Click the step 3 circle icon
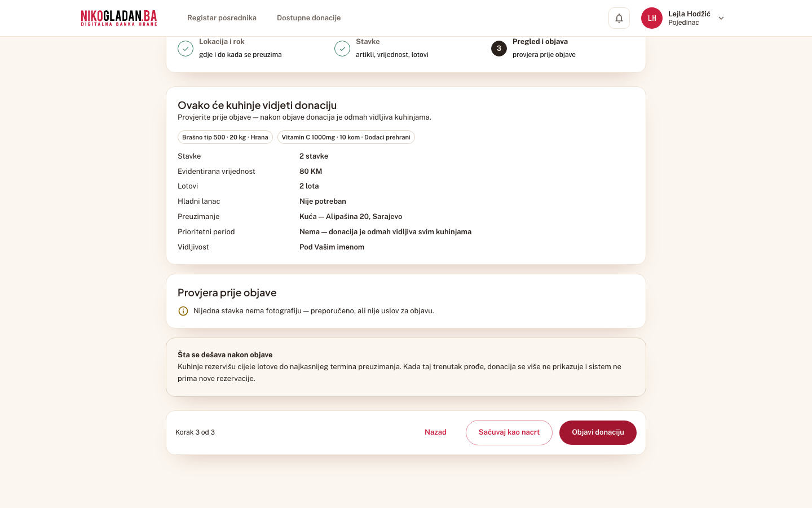 (x=499, y=49)
